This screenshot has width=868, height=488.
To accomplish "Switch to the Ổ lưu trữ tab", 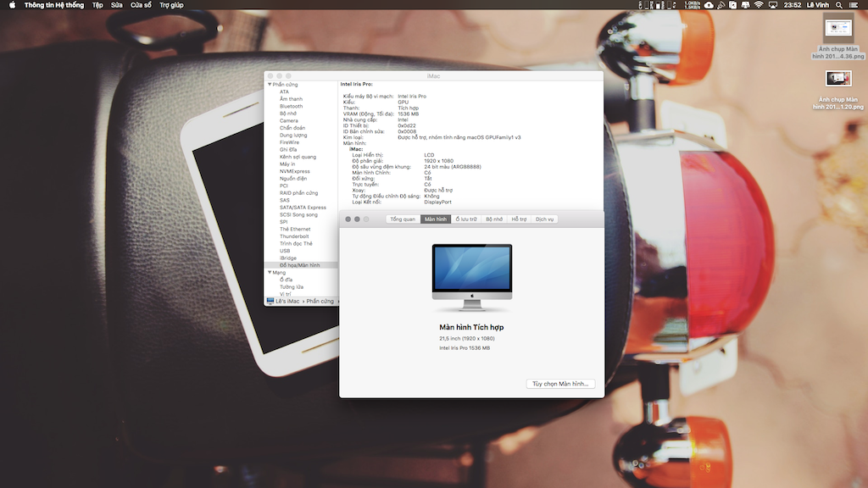I will coord(466,219).
